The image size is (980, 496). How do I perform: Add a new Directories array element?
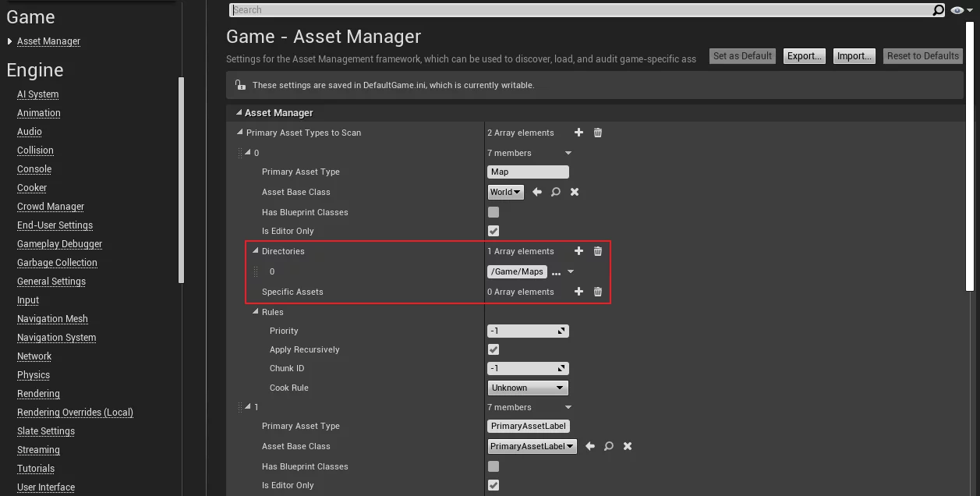tap(578, 251)
